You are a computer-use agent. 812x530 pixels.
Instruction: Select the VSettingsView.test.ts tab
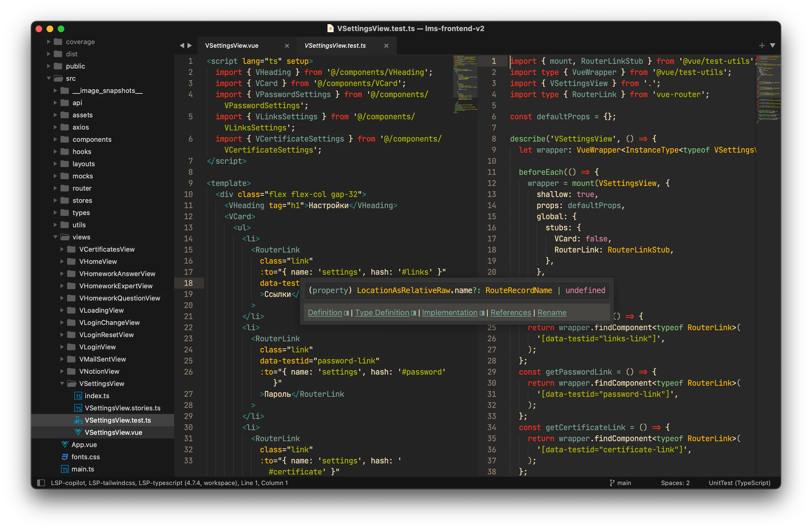point(335,46)
